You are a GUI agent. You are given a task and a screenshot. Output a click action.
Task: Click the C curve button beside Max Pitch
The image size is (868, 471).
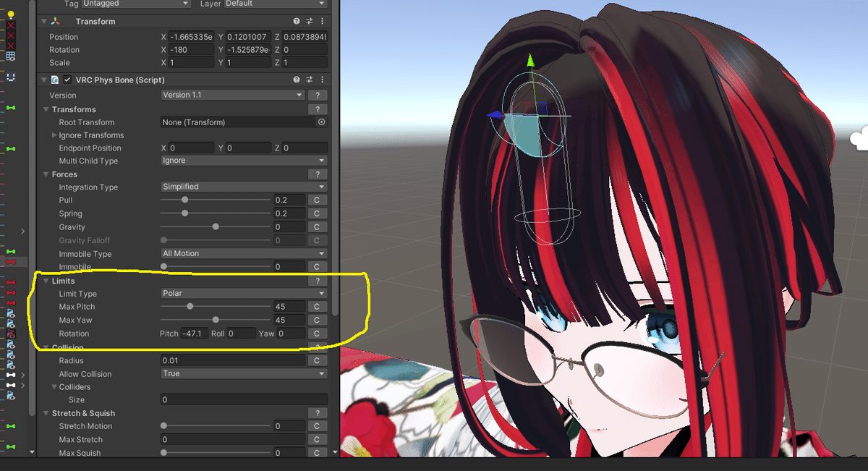coord(318,306)
